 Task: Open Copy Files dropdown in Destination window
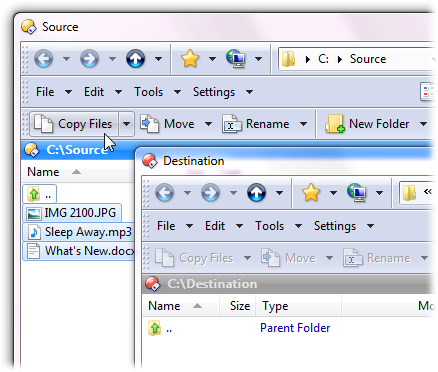coord(247,258)
